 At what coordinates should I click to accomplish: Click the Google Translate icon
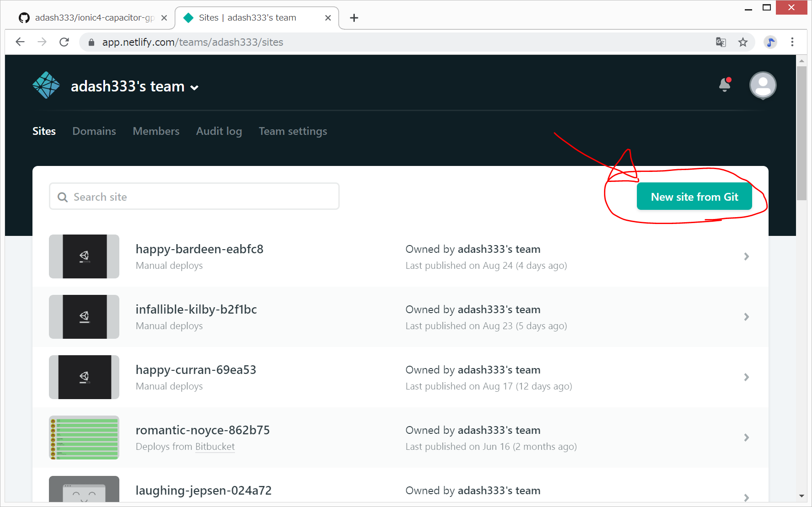tap(721, 42)
